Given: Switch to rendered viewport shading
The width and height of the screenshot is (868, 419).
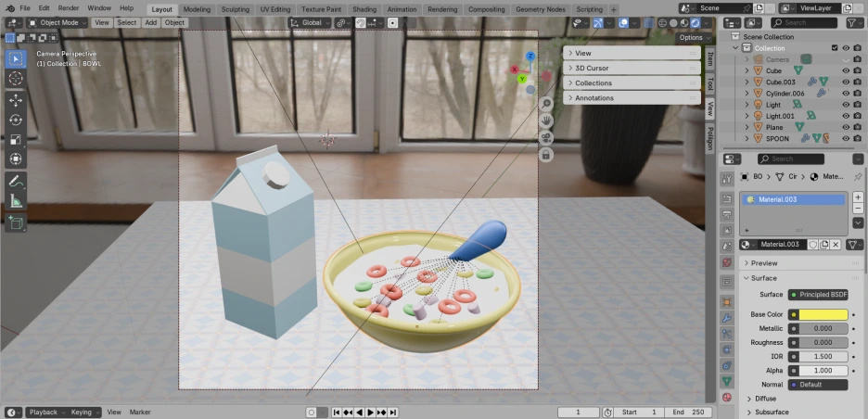Looking at the screenshot, I should (x=696, y=22).
